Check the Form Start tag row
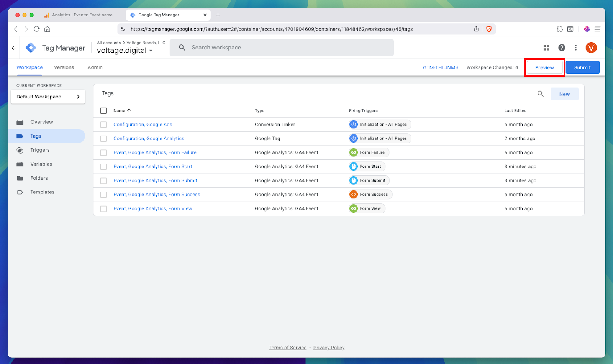 (x=103, y=167)
